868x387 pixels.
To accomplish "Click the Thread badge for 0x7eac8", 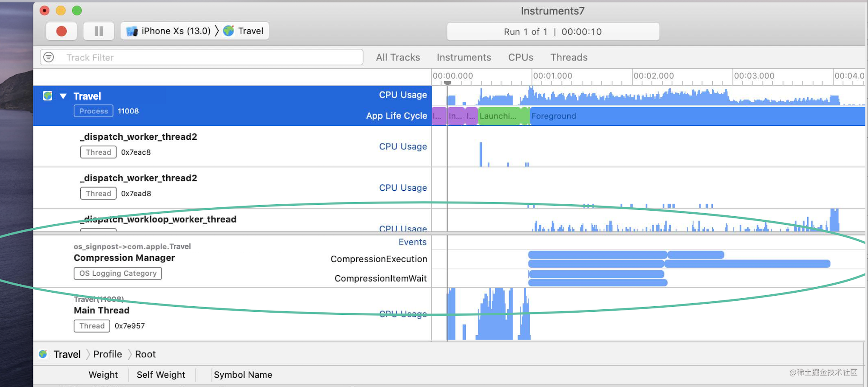I will pos(98,152).
